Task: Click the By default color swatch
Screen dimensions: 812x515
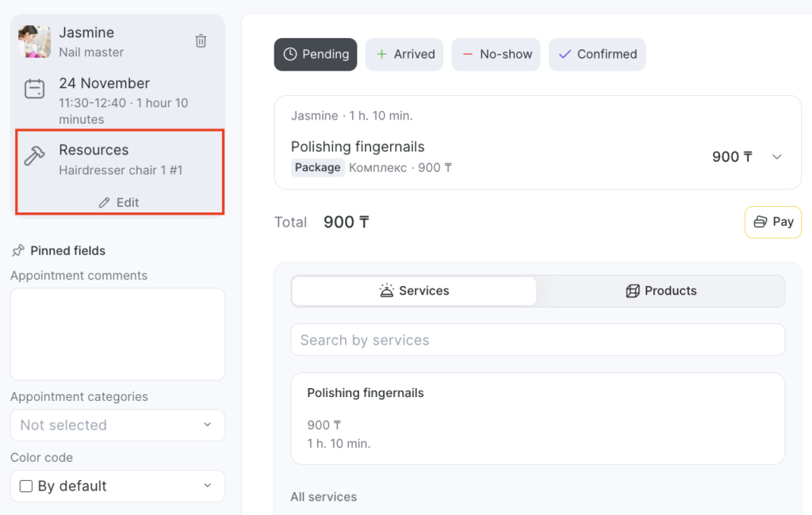Action: coord(25,486)
